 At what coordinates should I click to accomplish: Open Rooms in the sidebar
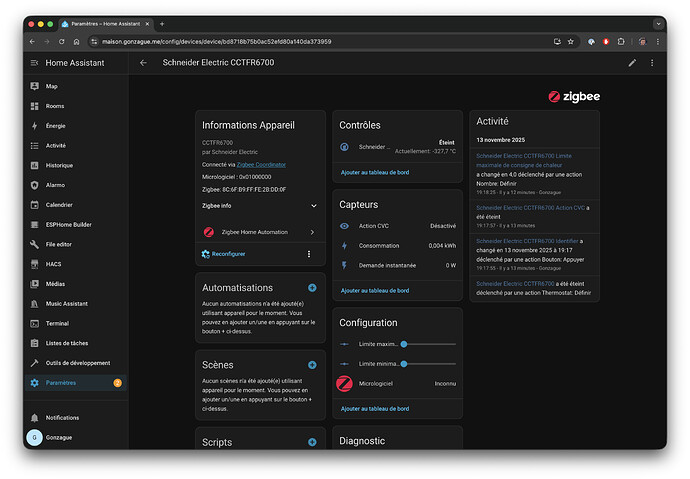76,106
